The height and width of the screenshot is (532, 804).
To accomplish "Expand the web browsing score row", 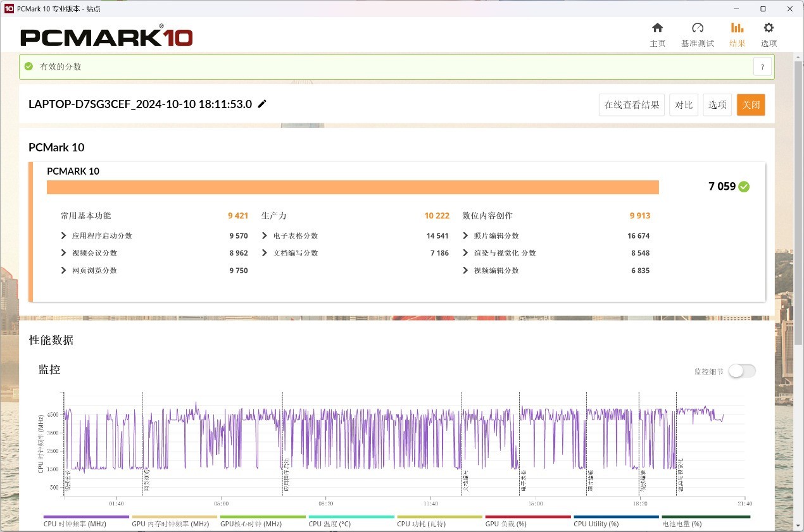I will tap(63, 271).
